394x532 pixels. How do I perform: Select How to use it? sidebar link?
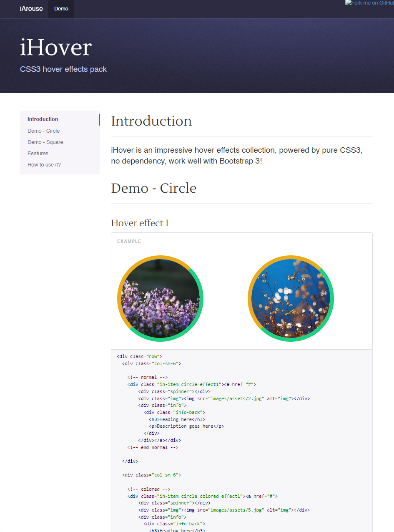coord(44,165)
